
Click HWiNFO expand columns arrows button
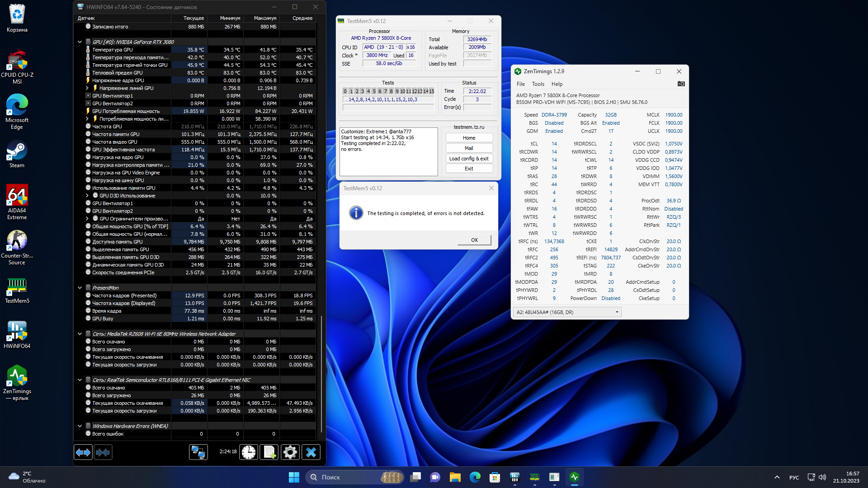[83, 452]
